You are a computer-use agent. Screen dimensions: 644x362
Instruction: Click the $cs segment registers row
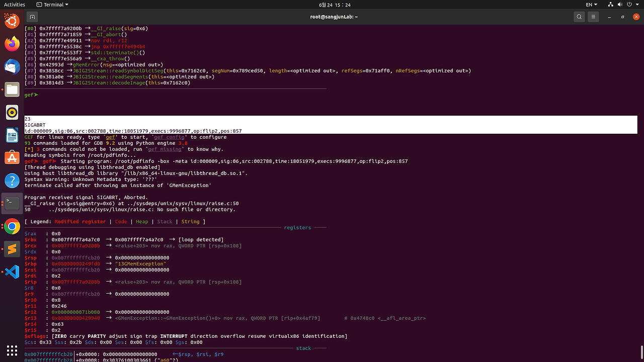pos(113,342)
